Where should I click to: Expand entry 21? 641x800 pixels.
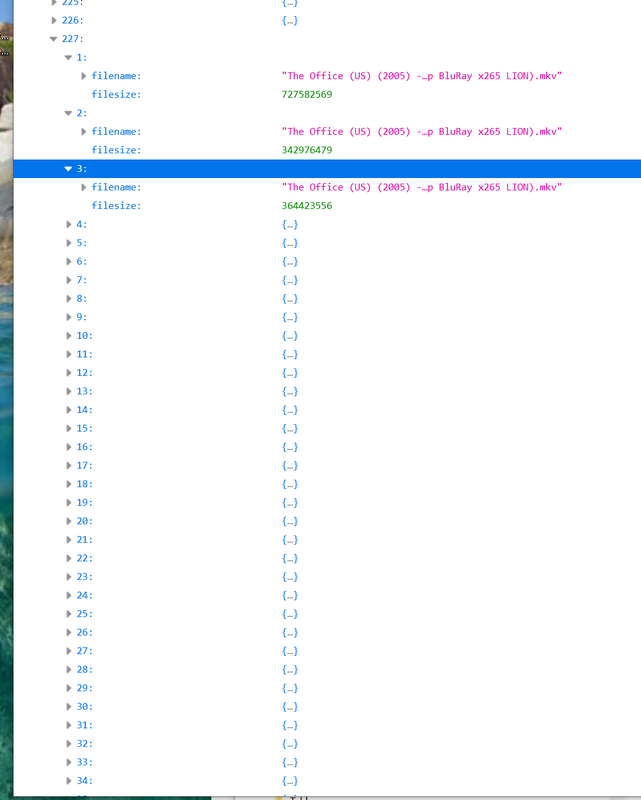point(69,539)
